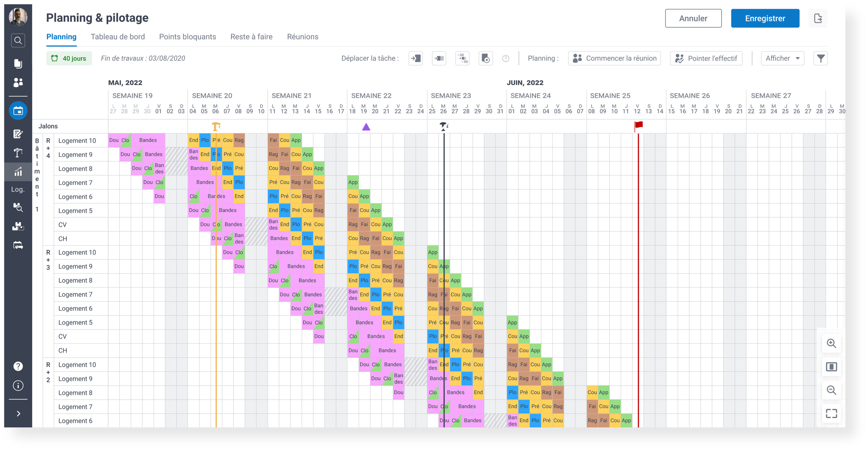This screenshot has width=868, height=450.
Task: Click the blue Plo task for Logement 10
Action: [205, 140]
